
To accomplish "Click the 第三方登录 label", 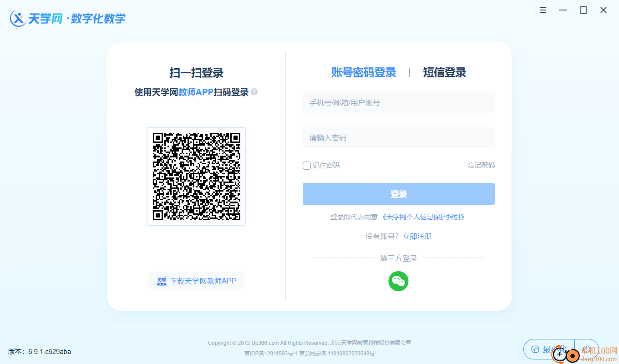I will pyautogui.click(x=398, y=258).
